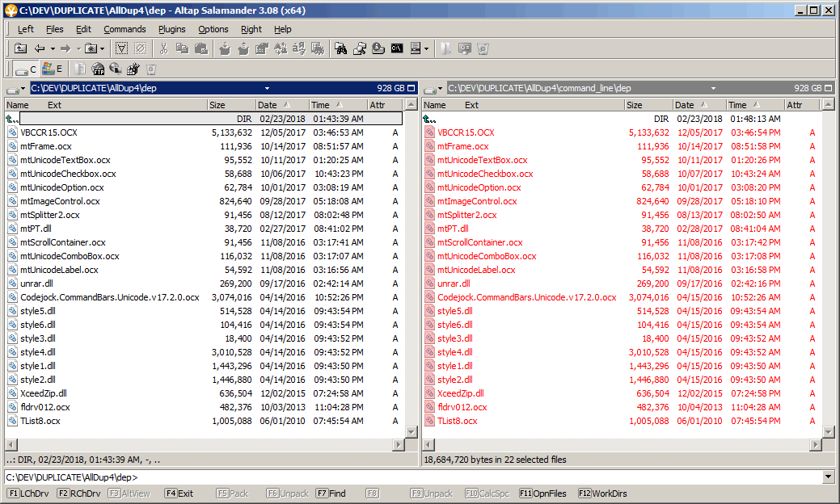
Task: Open the Right menu
Action: (251, 29)
